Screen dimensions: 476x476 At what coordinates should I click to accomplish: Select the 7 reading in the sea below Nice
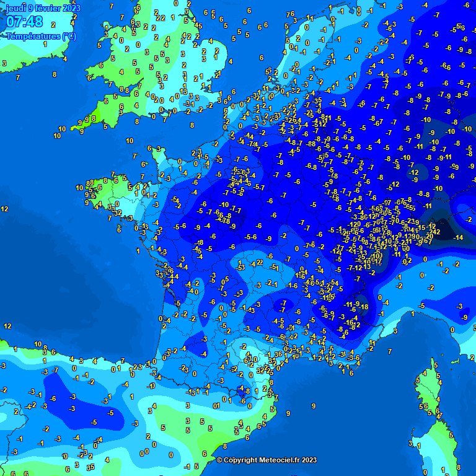pyautogui.click(x=390, y=351)
